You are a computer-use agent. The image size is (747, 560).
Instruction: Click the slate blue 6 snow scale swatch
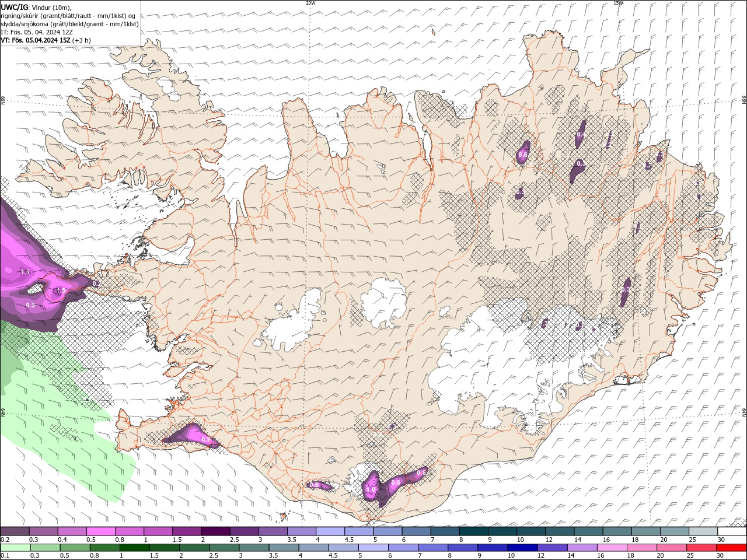417,531
